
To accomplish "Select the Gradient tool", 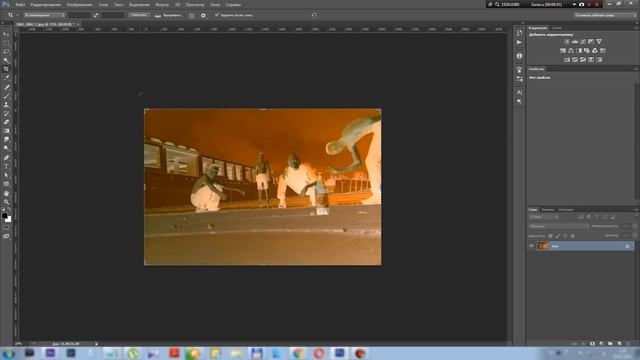I will [x=6, y=131].
